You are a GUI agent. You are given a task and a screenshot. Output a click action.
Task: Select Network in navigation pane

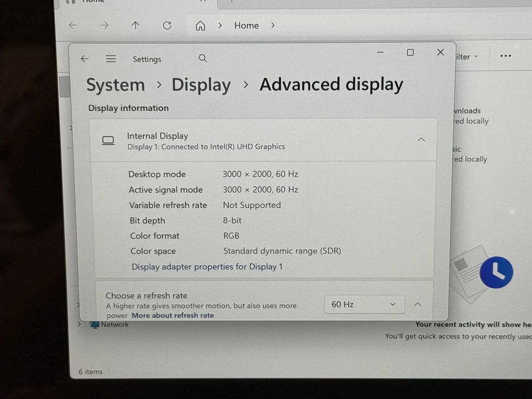pyautogui.click(x=115, y=324)
